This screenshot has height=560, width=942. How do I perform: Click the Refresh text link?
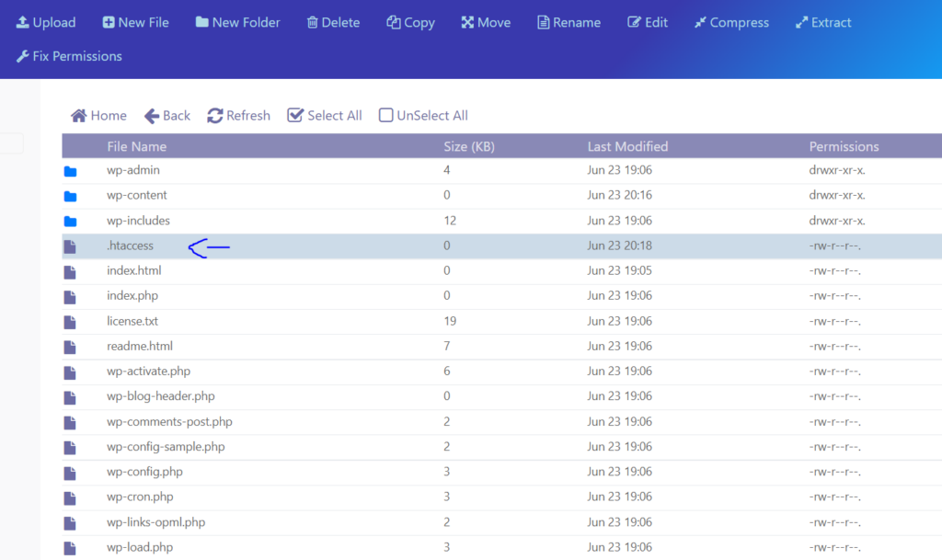click(248, 115)
